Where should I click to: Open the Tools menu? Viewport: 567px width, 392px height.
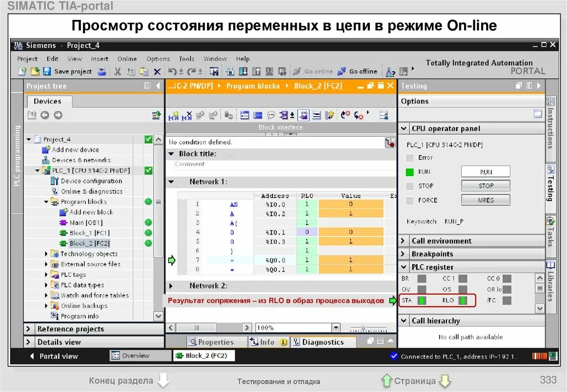(x=187, y=59)
